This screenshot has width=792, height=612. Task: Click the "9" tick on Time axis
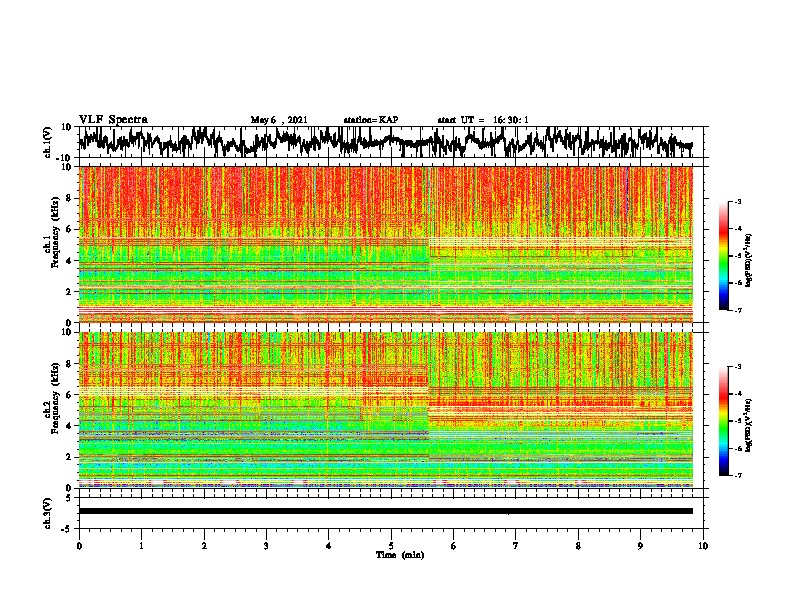(x=640, y=546)
